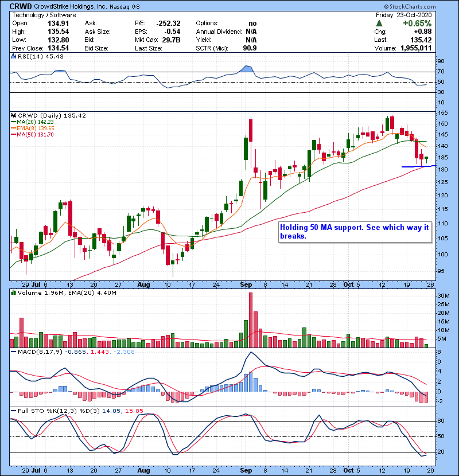Viewport: 459px width, 476px height.
Task: Select the CRWD ticker symbol in the header
Action: tap(21, 6)
